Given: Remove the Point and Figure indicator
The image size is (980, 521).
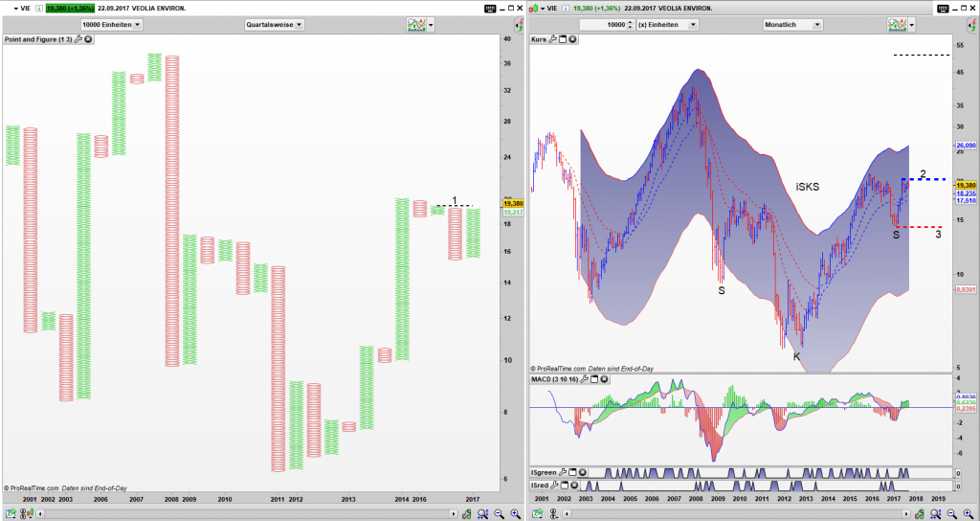Looking at the screenshot, I should [88, 38].
